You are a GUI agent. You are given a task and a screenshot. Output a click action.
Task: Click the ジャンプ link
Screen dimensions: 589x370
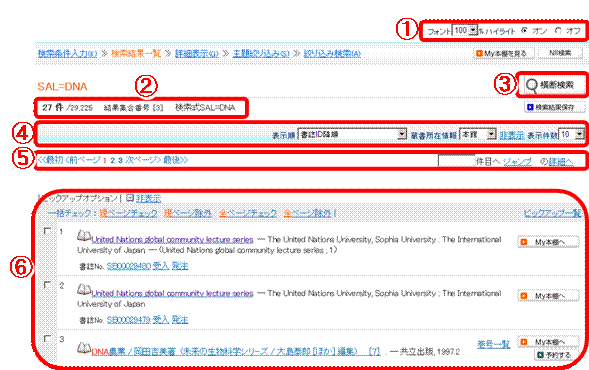[517, 162]
